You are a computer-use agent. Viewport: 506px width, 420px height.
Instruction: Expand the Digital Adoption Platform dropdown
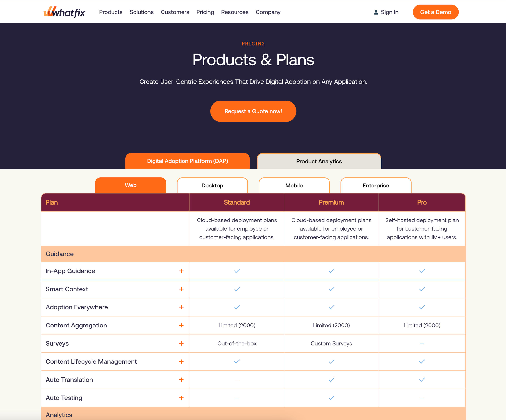187,161
